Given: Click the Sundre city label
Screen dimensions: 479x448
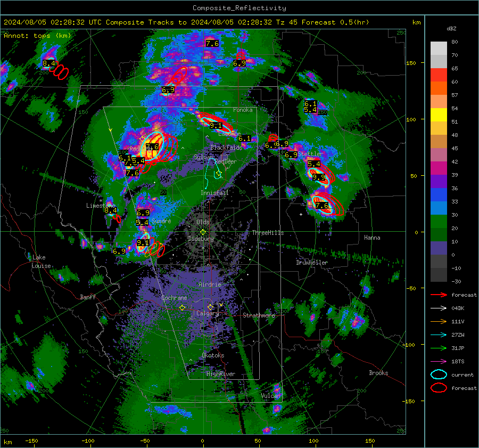Looking at the screenshot, I should click(x=161, y=221).
